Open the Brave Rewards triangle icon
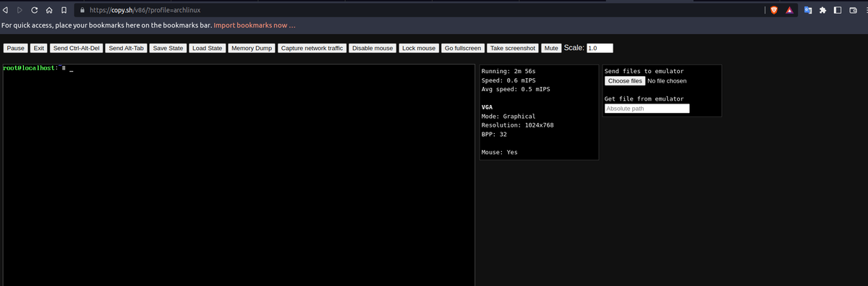Image resolution: width=868 pixels, height=286 pixels. tap(791, 10)
